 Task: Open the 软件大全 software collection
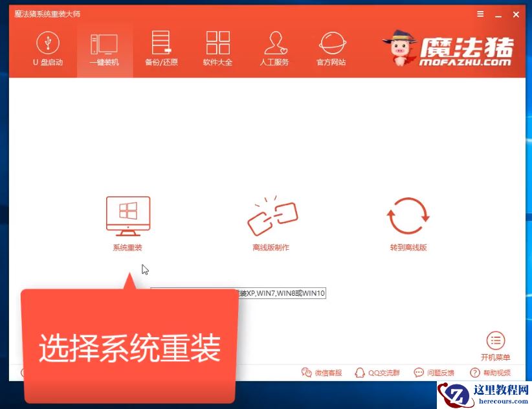coord(217,50)
